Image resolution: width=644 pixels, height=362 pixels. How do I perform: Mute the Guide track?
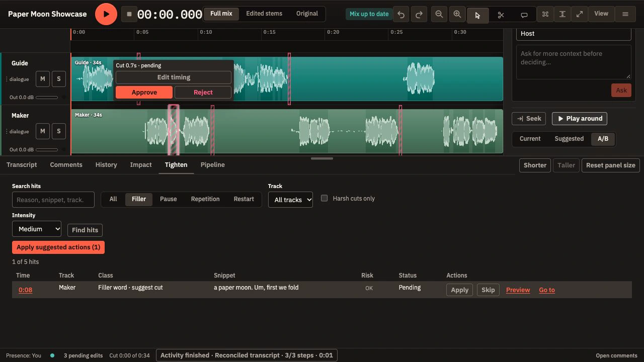43,79
